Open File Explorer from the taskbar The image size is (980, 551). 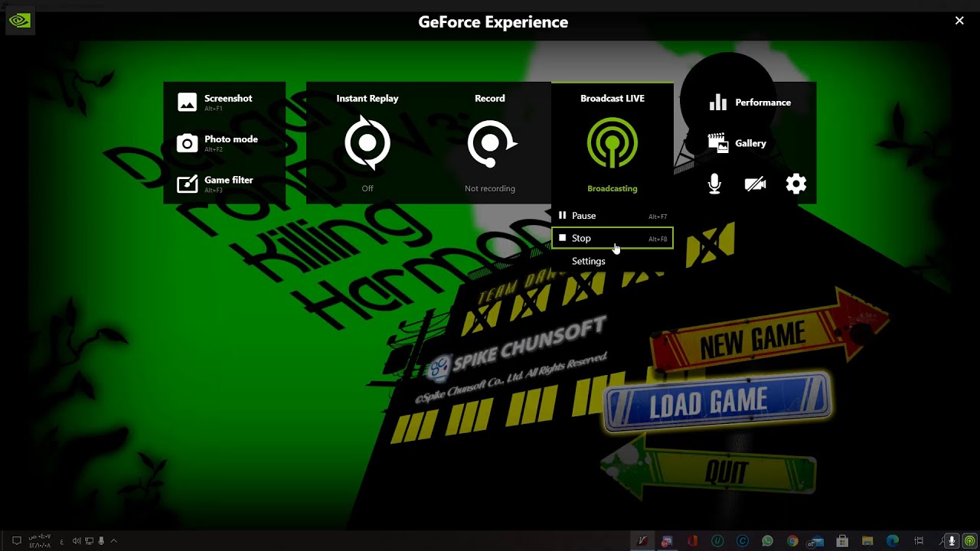[x=867, y=541]
